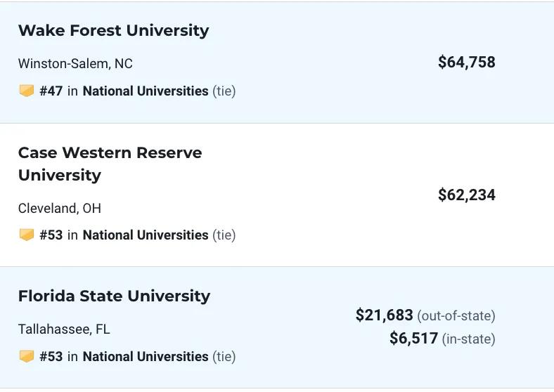Click National Universities under Florida State

tap(146, 357)
